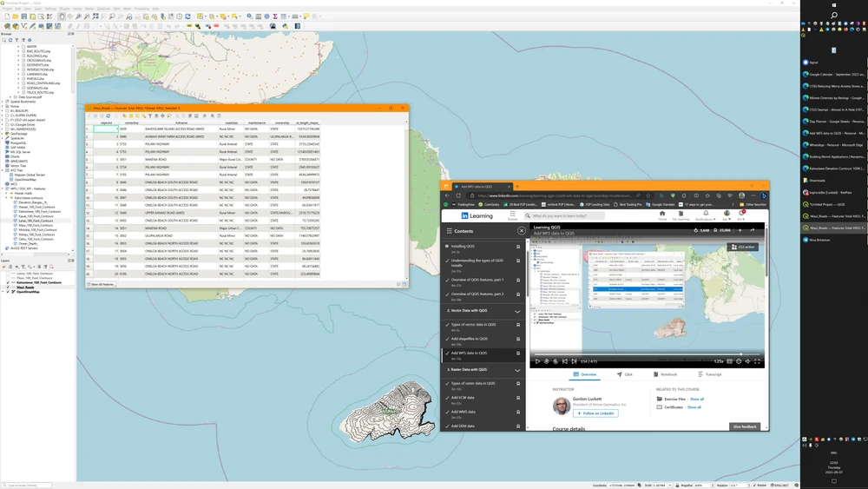Open the Transcript tab
This screenshot has width=868, height=489.
tap(710, 374)
